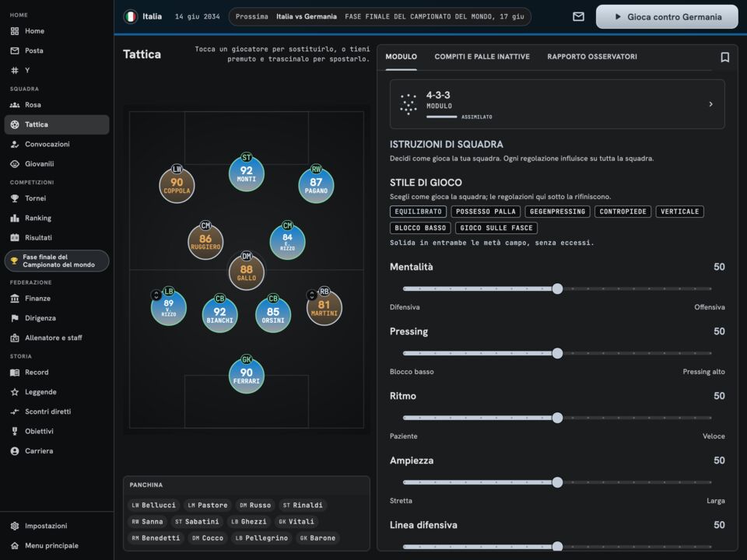Click the Ritmo slider handle

[557, 418]
